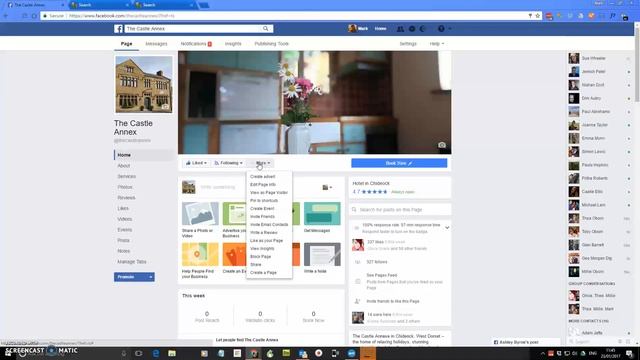Open the notifications globe in top bar

(x=423, y=29)
